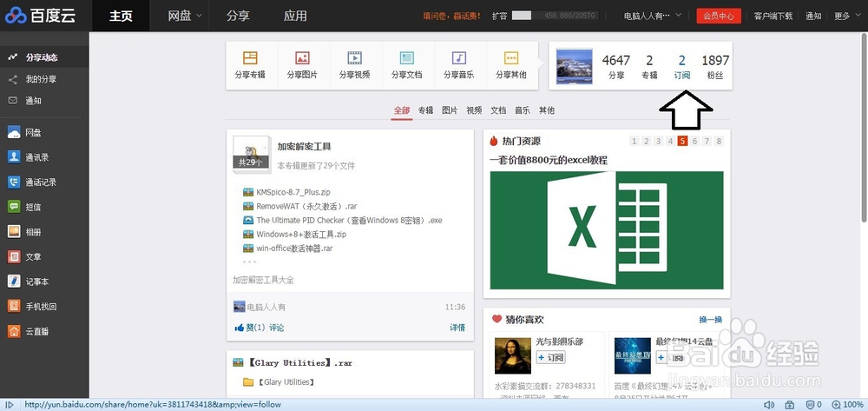Click the 换一换 refresh recommendations link
This screenshot has height=411, width=868.
[x=711, y=320]
